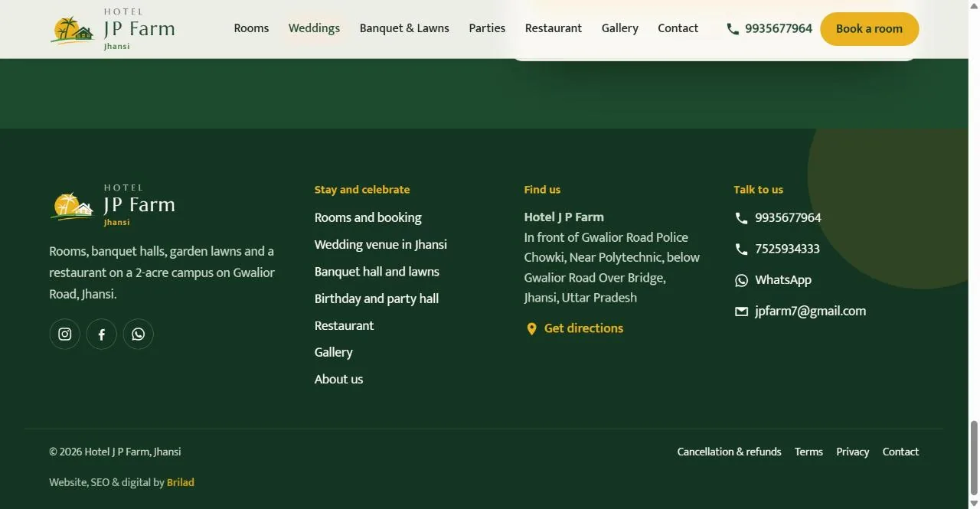Open the bottom bar Contact link
Viewport: 980px width, 509px height.
point(900,452)
